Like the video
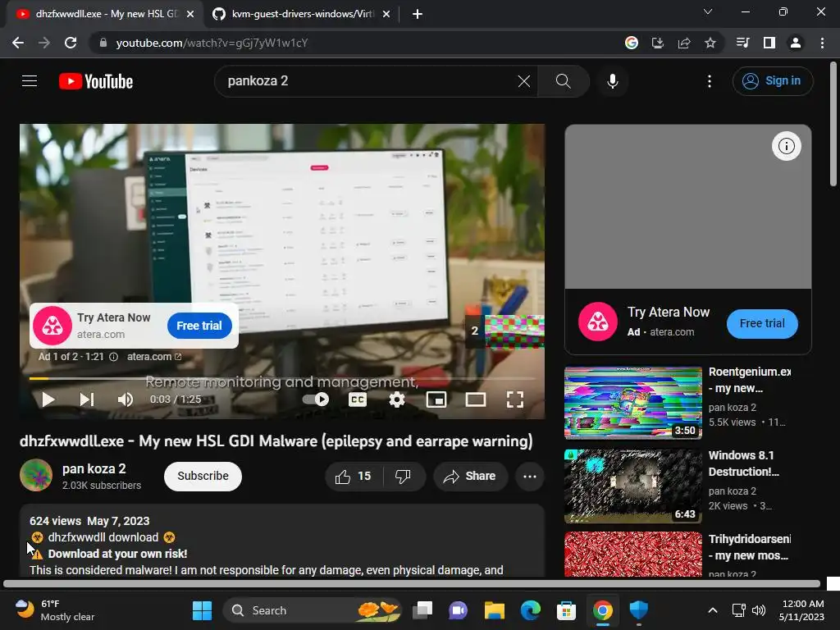This screenshot has height=630, width=840. coord(353,477)
